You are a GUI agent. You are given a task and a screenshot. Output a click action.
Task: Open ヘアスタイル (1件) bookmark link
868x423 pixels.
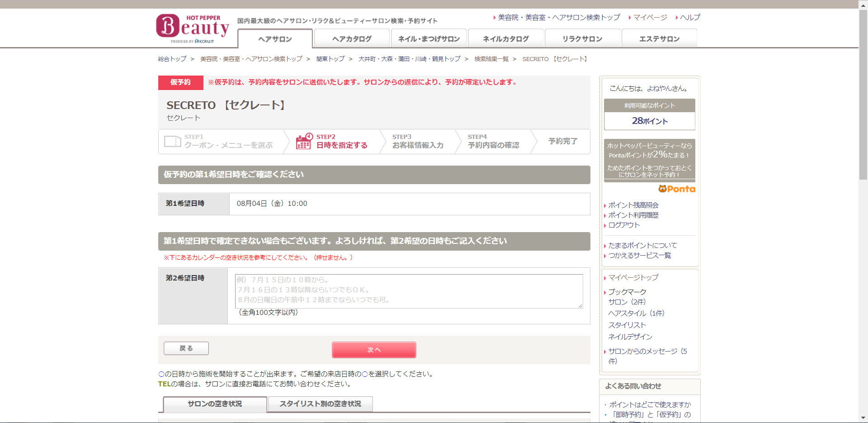pos(636,313)
